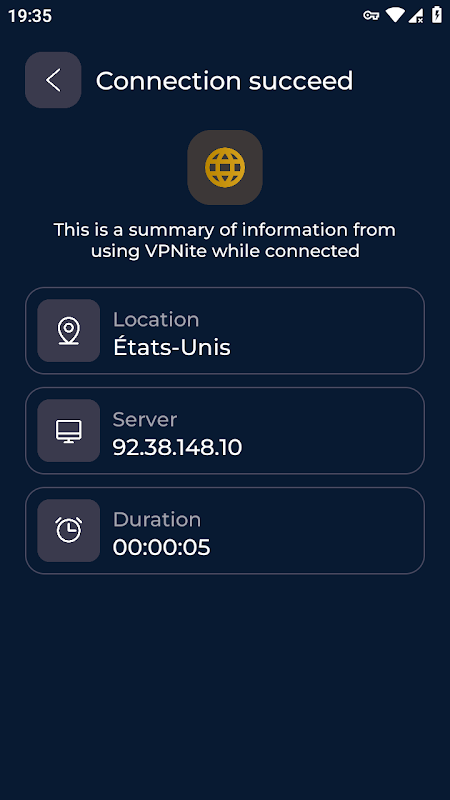The image size is (450, 800).
Task: Select the server address 92.38.148.10
Action: (x=177, y=447)
